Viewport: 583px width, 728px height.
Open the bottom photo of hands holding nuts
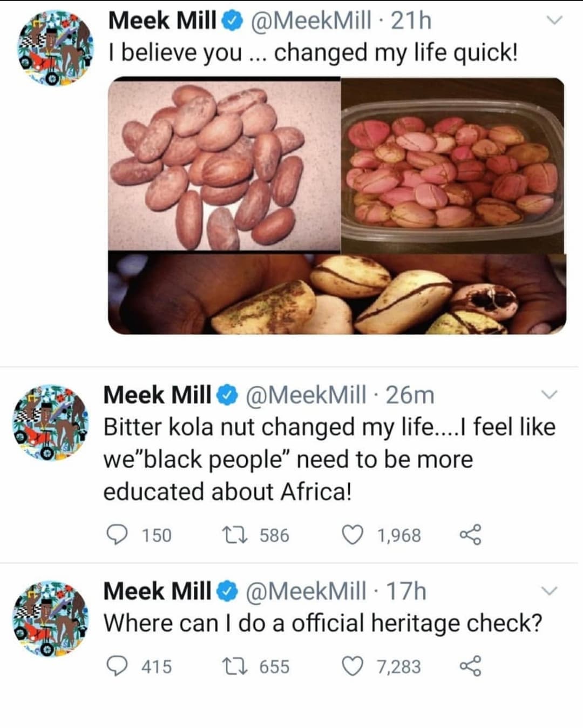click(337, 293)
